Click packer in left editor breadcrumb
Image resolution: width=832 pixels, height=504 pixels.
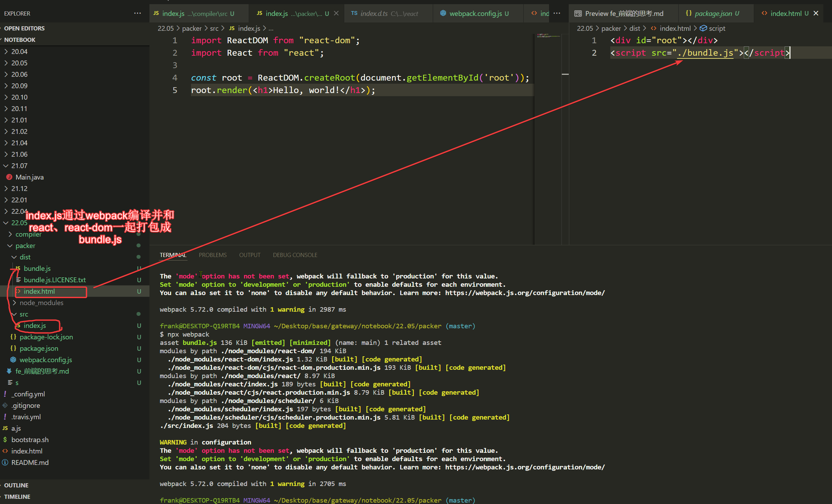[192, 28]
